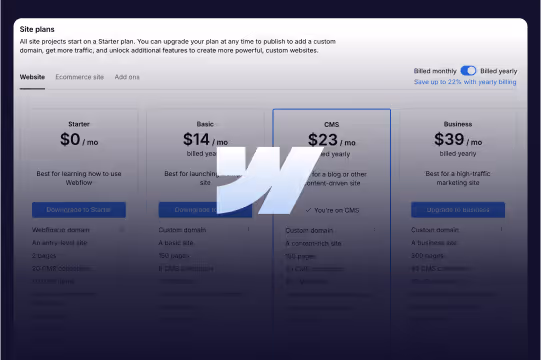This screenshot has height=360, width=541.
Task: Open the Add ons tab
Action: (127, 77)
